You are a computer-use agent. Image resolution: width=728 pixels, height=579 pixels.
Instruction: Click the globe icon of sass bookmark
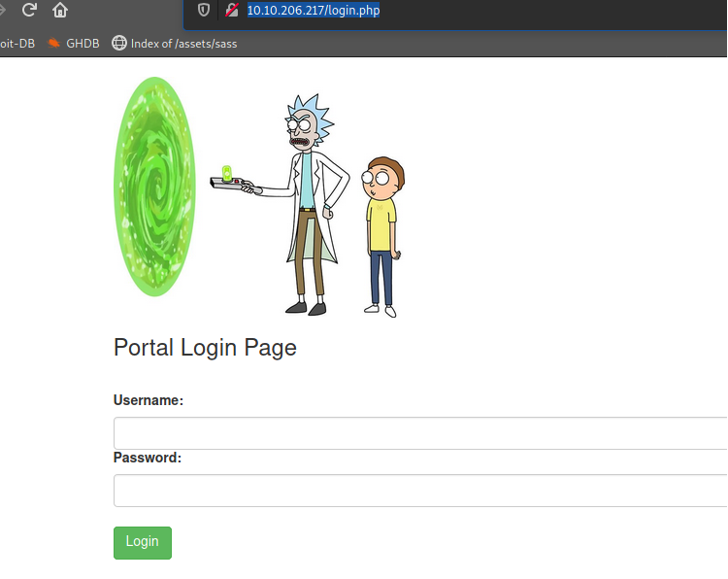coord(118,43)
